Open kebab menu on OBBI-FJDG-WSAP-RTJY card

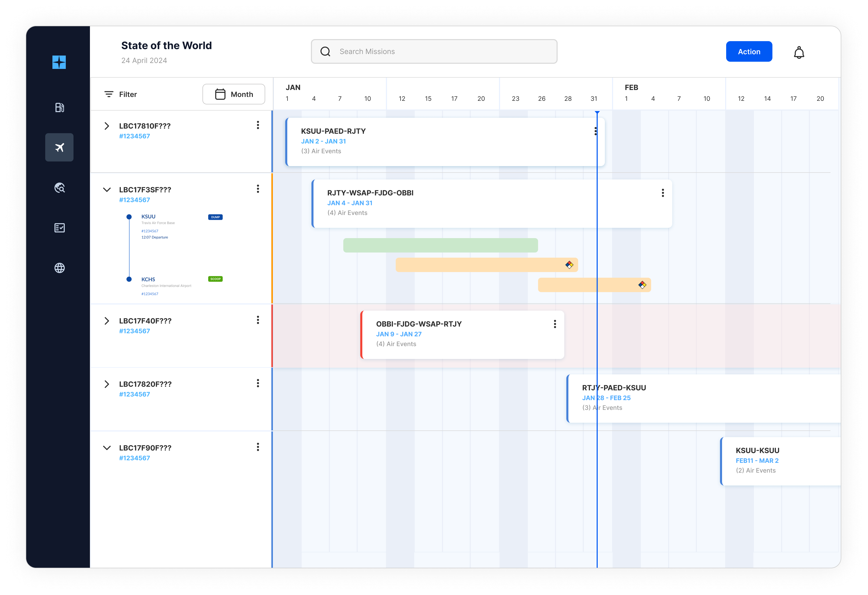(x=555, y=324)
